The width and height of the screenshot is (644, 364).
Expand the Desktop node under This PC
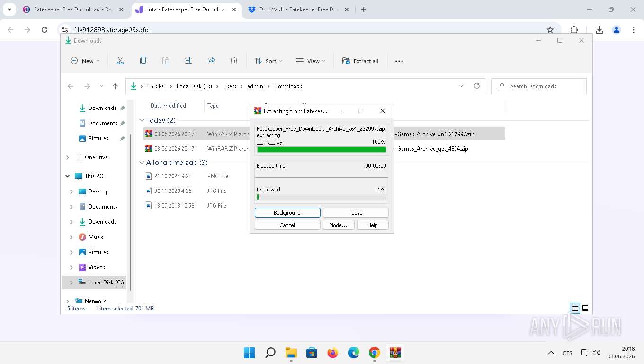coord(71,191)
